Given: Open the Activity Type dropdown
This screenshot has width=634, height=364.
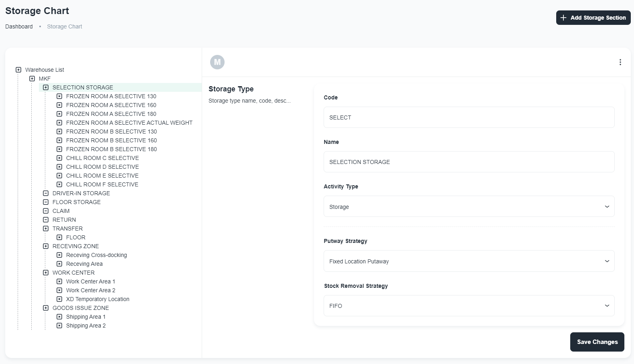Looking at the screenshot, I should [x=469, y=206].
